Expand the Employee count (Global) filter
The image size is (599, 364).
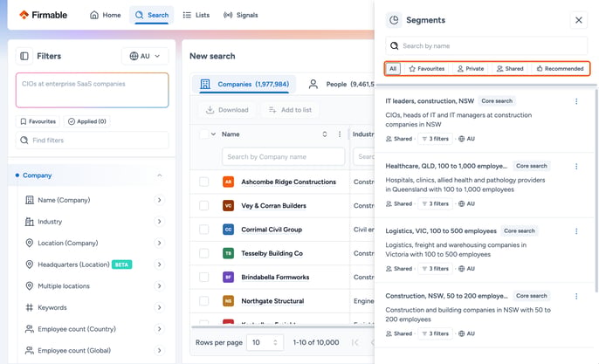click(159, 350)
